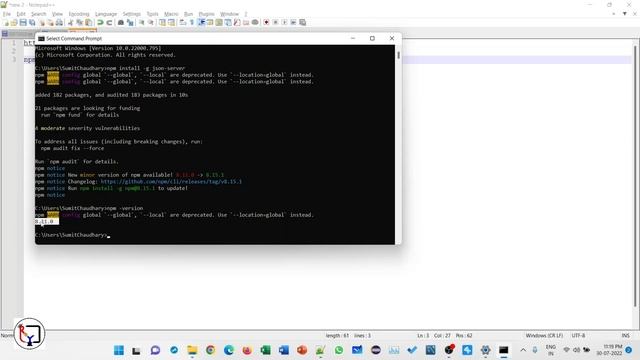This screenshot has width=640, height=360.
Task: Toggle Show All Characters toolbar icon
Action: click(192, 22)
